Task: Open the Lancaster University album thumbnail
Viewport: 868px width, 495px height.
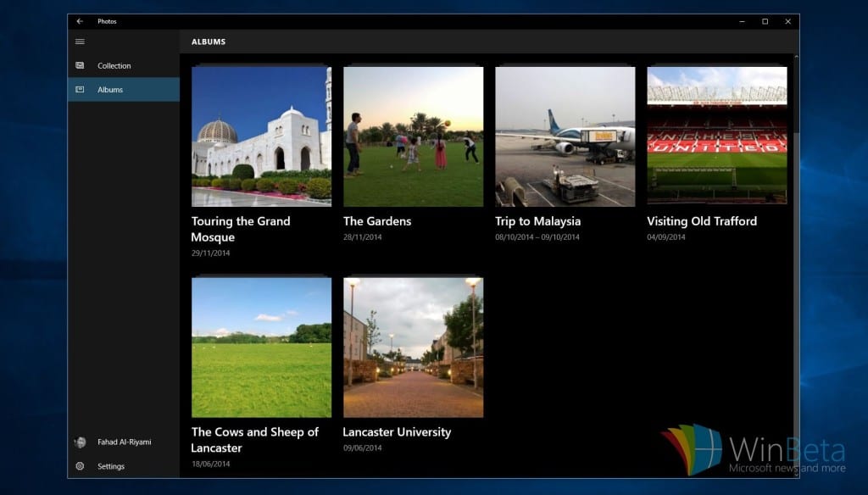Action: click(413, 348)
